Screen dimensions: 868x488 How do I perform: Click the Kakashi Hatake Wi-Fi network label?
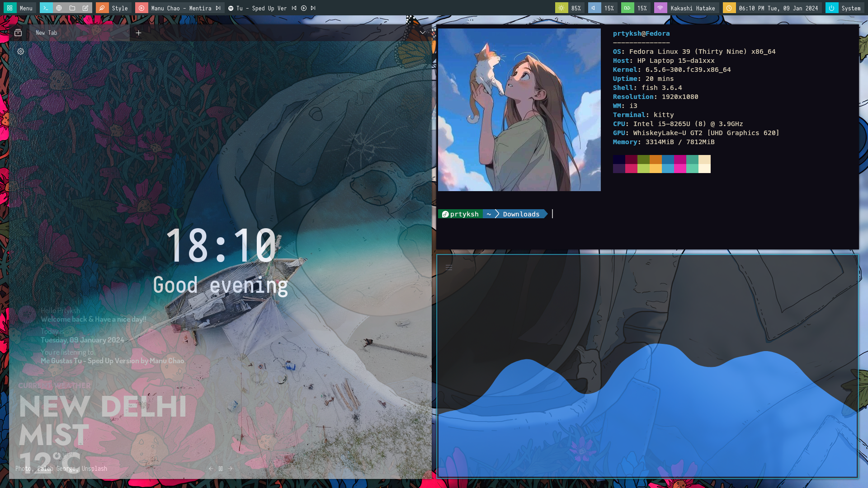pos(693,8)
